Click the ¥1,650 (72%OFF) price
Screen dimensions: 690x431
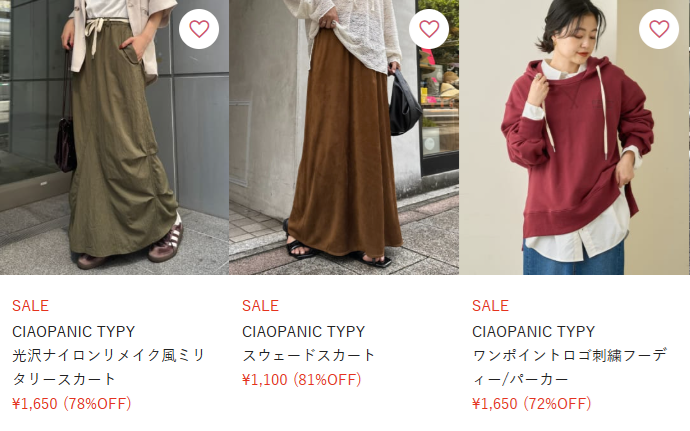point(532,403)
